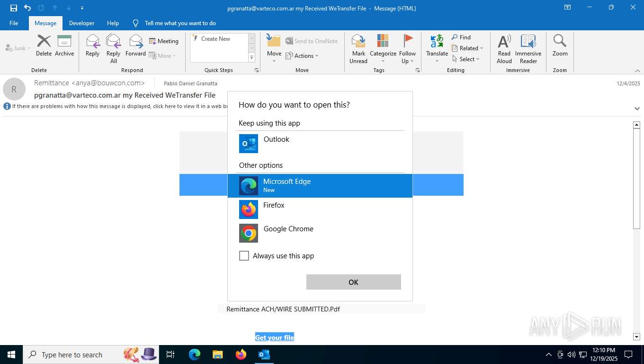Click the taskbar search box
Screen dimensions: 644x364
(91, 355)
